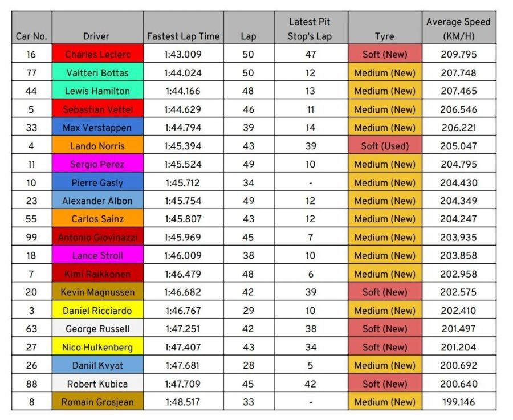This screenshot has height=420, width=513.
Task: Click the magenta Sergio Perez cell
Action: click(x=97, y=164)
